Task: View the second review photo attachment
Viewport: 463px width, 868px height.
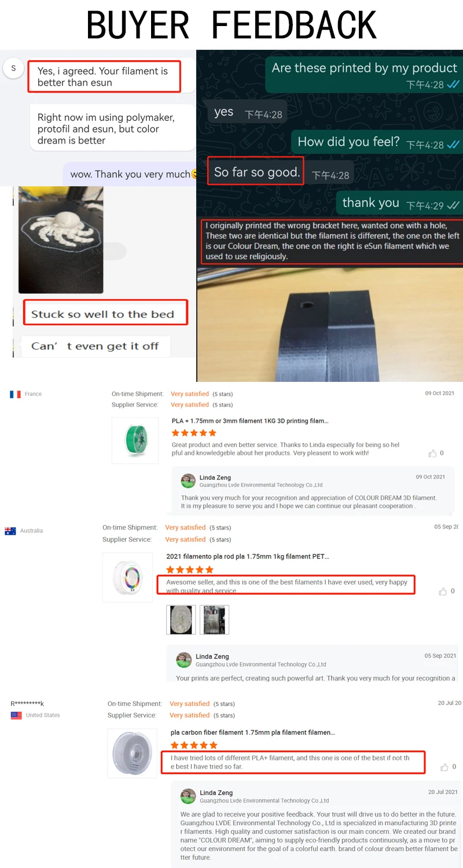Action: (214, 620)
